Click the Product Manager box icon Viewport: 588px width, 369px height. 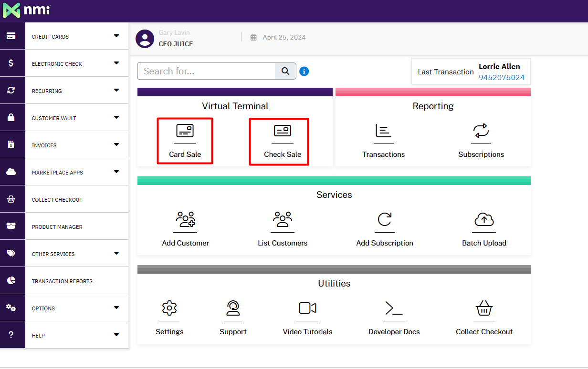click(x=11, y=226)
